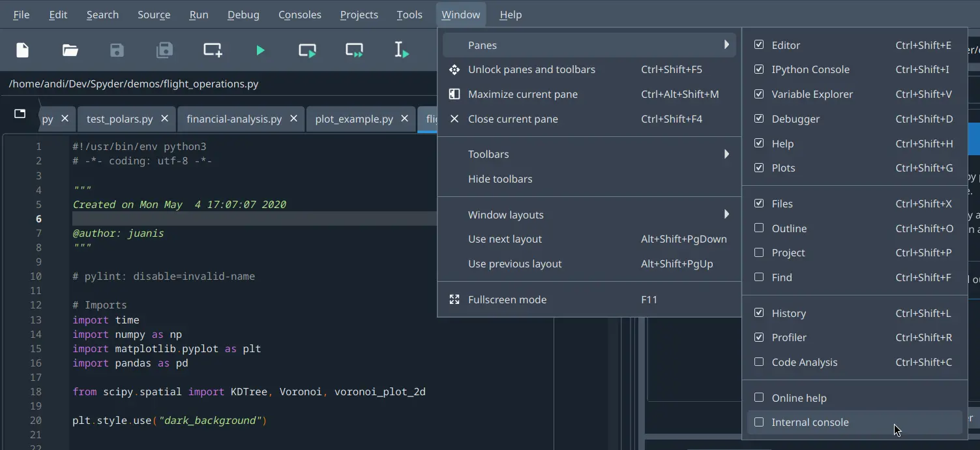
Task: Uncheck the Debugger pane
Action: (x=759, y=119)
